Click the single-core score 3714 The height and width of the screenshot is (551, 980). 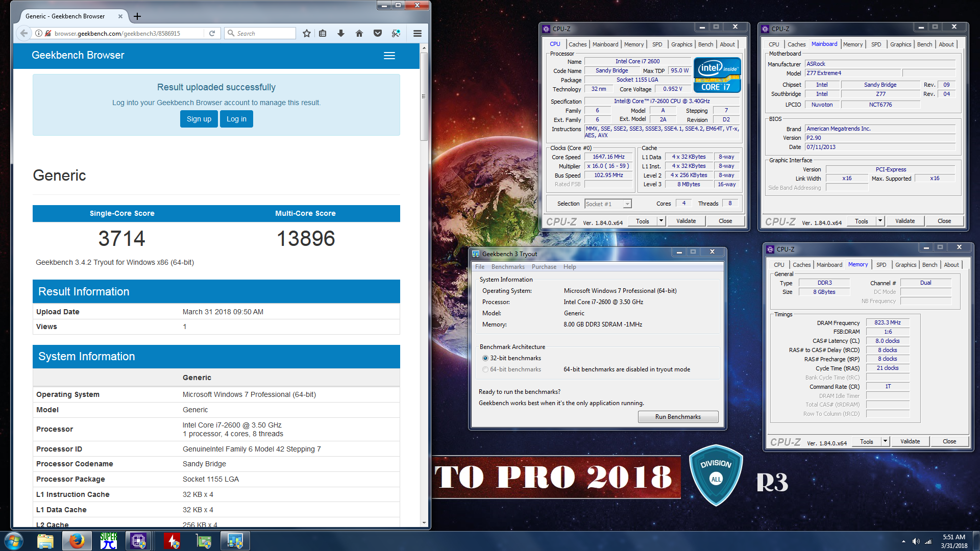coord(121,238)
